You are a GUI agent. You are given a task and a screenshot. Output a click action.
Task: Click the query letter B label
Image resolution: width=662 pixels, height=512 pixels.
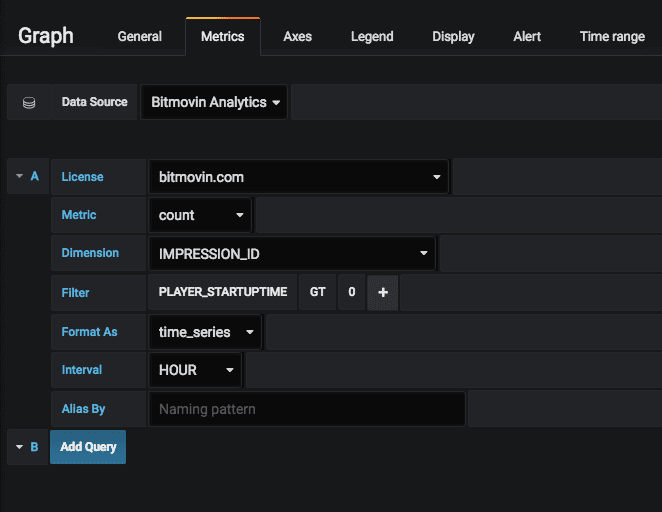34,447
